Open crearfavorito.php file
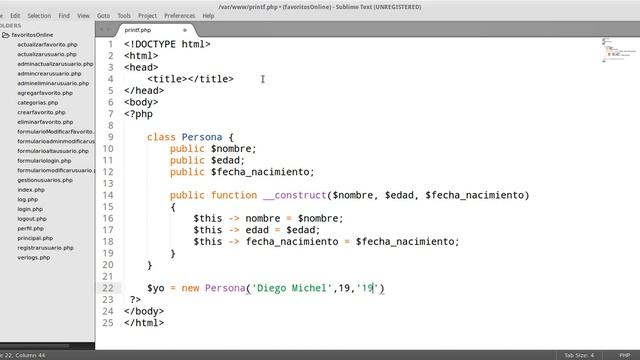This screenshot has width=640, height=360. (x=41, y=112)
